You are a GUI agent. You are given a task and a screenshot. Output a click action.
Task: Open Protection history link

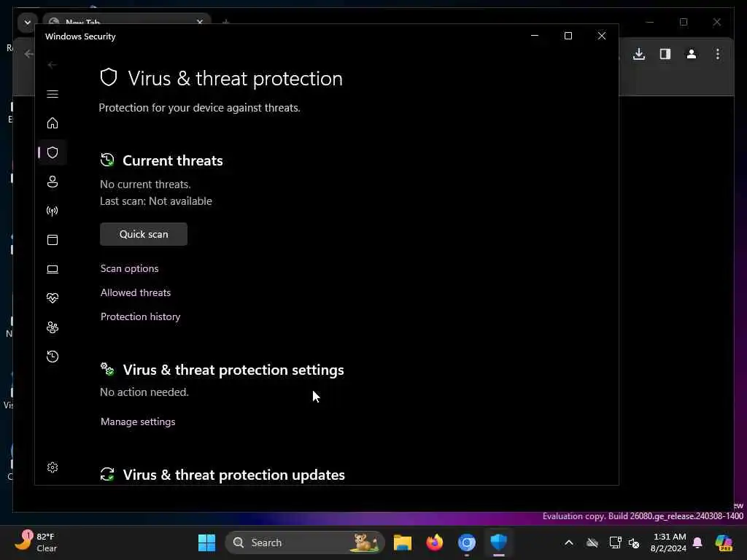(x=140, y=316)
